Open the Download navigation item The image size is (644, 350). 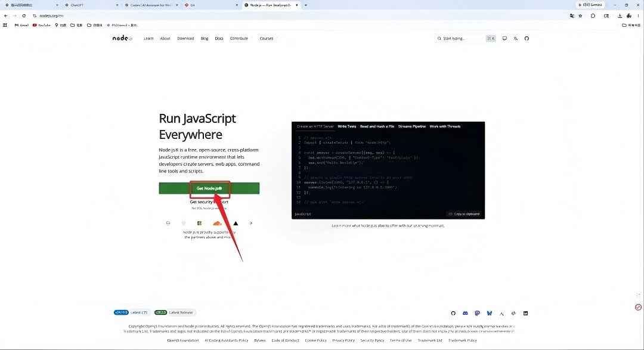(185, 38)
